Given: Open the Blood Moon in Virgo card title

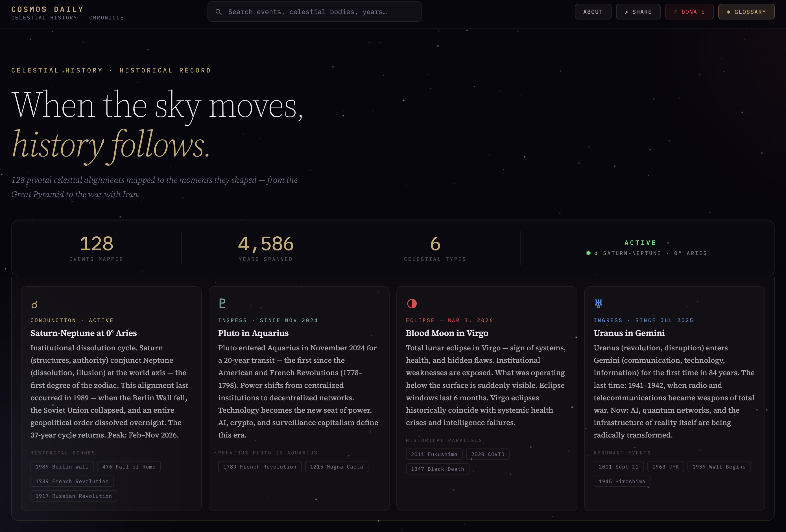Looking at the screenshot, I should [447, 333].
